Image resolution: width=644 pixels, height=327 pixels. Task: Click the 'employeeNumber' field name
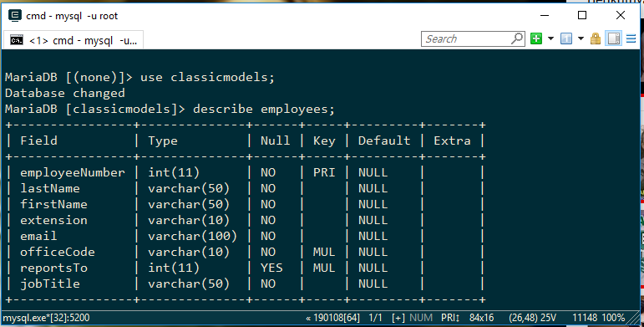pyautogui.click(x=73, y=173)
